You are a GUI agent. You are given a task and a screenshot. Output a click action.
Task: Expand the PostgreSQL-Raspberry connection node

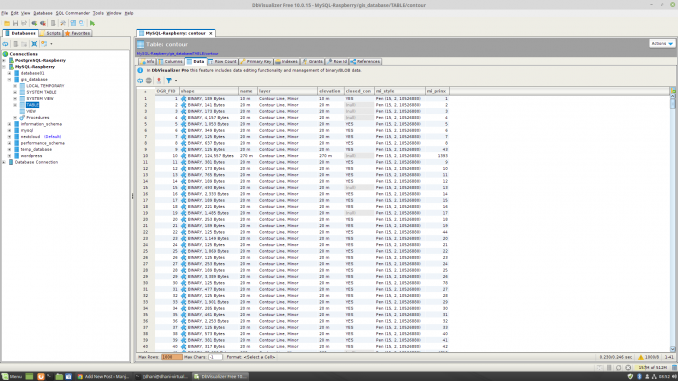4,61
